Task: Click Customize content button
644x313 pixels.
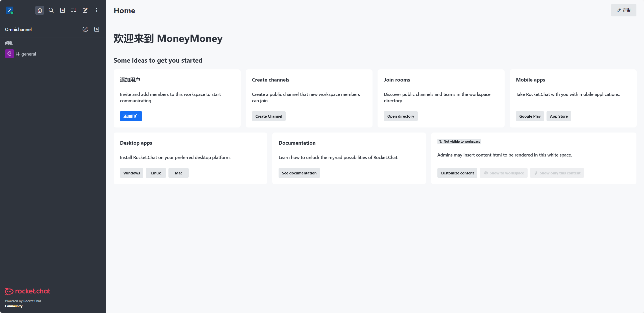Action: click(457, 173)
